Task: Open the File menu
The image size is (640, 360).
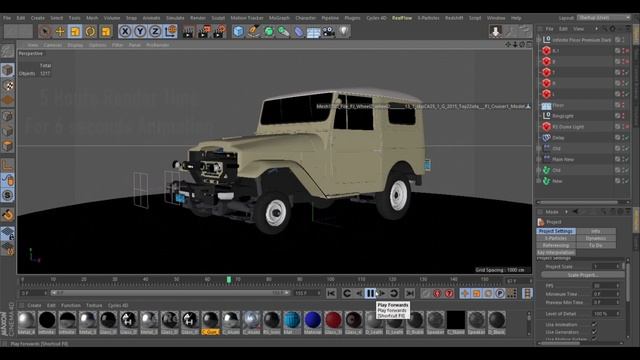Action: (7, 18)
